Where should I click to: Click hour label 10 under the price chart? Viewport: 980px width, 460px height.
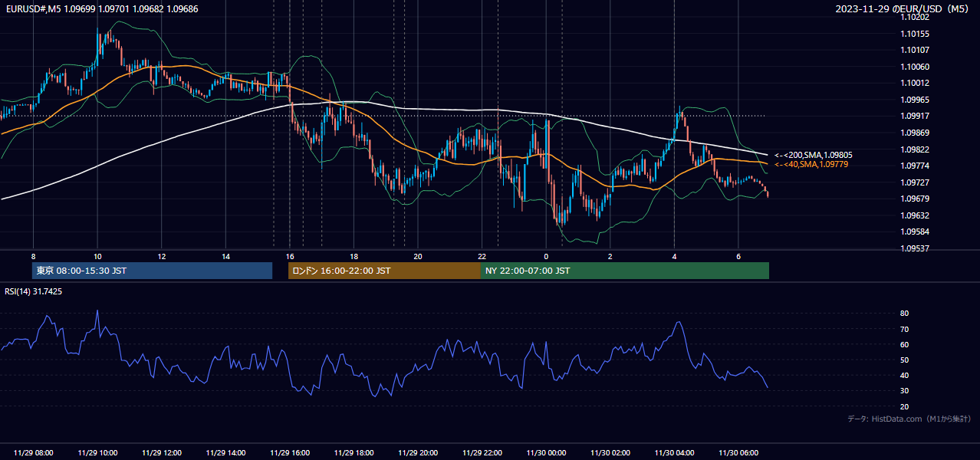97,256
